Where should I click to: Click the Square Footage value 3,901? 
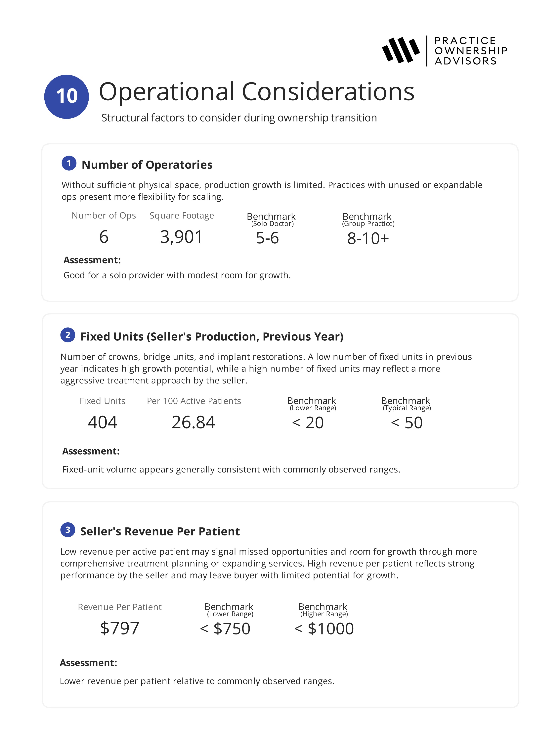[x=181, y=237]
